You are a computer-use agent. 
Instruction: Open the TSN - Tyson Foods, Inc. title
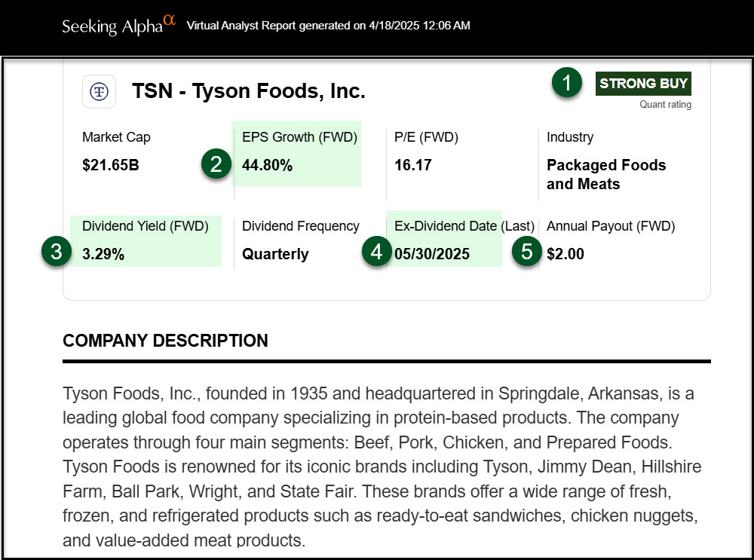pyautogui.click(x=249, y=91)
